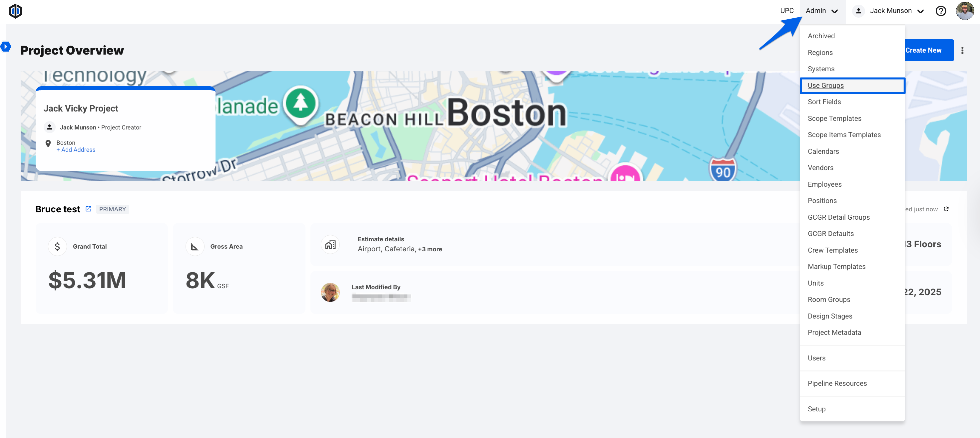980x438 pixels.
Task: Click the refresh icon near updated time
Action: pyautogui.click(x=946, y=209)
